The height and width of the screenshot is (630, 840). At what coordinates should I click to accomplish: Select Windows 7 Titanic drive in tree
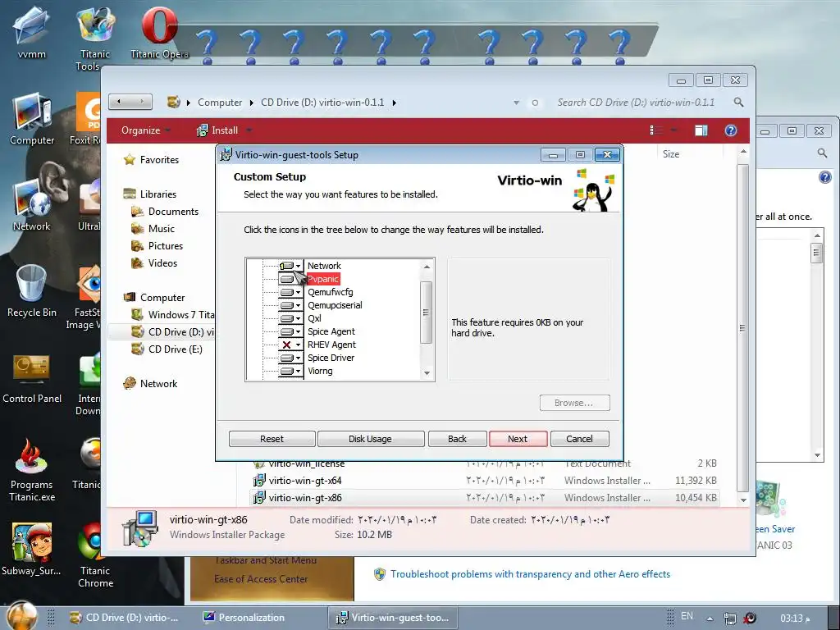point(180,315)
